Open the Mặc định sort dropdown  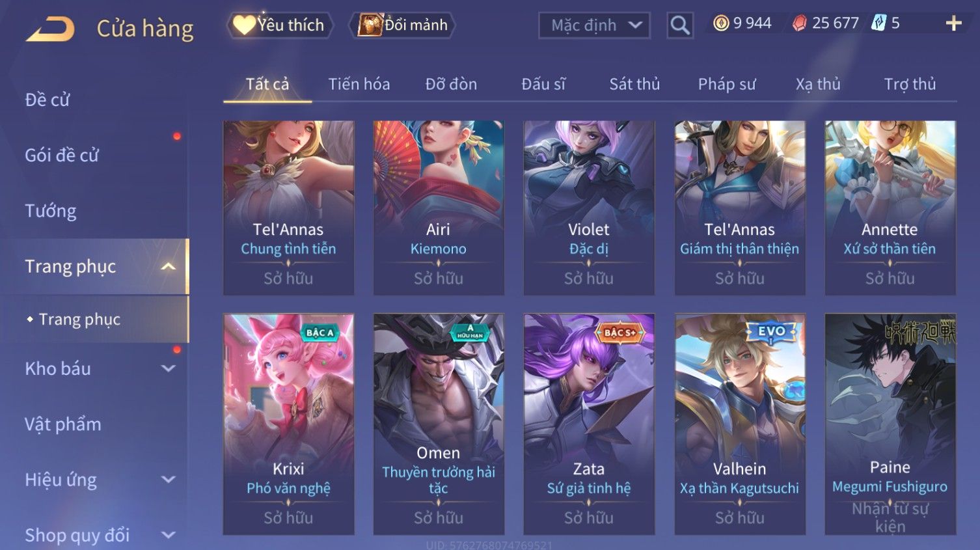click(594, 25)
